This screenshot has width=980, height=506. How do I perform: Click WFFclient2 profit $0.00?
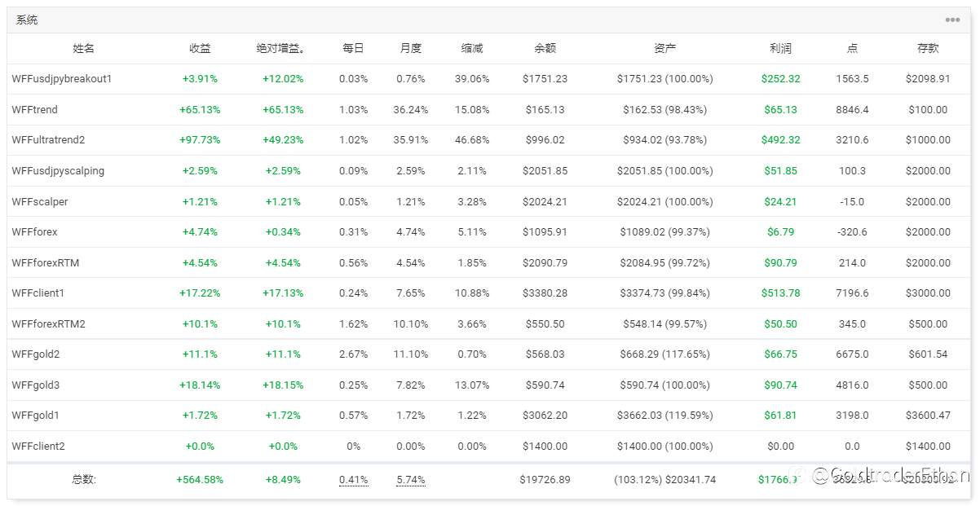pyautogui.click(x=780, y=447)
